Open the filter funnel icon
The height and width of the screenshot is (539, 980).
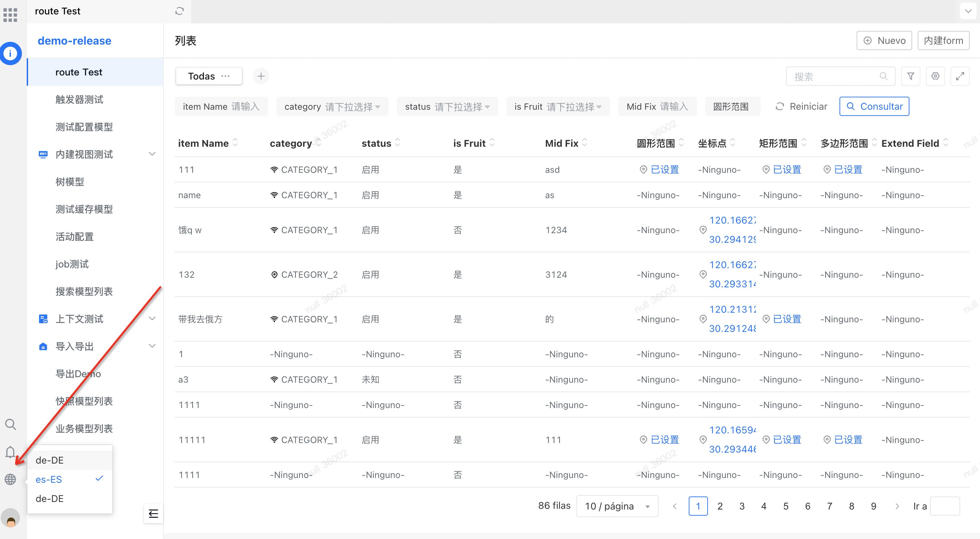coord(910,76)
